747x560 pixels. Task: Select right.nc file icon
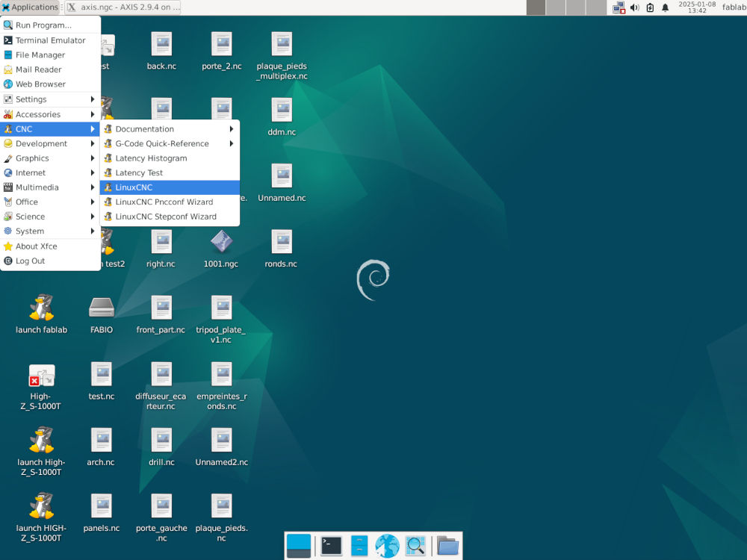tap(161, 242)
